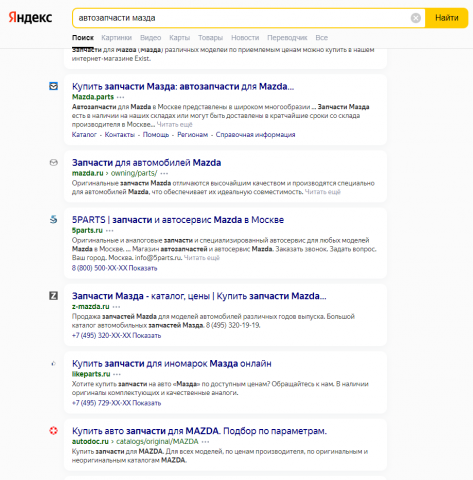Go to the Карты tab
This screenshot has height=480, width=473.
click(x=179, y=38)
